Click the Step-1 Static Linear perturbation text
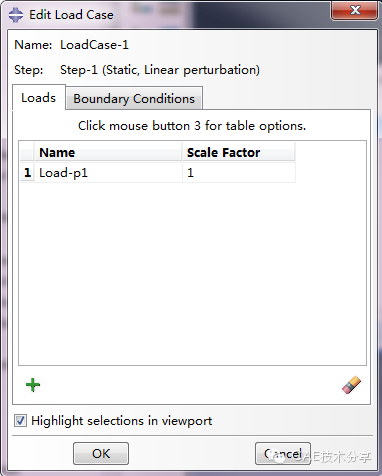This screenshot has width=382, height=476. tap(160, 70)
